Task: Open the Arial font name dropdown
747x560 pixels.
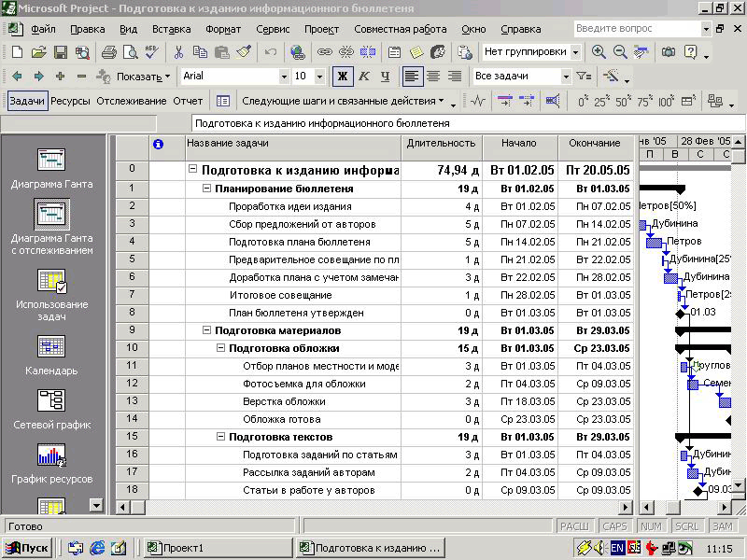Action: [284, 77]
